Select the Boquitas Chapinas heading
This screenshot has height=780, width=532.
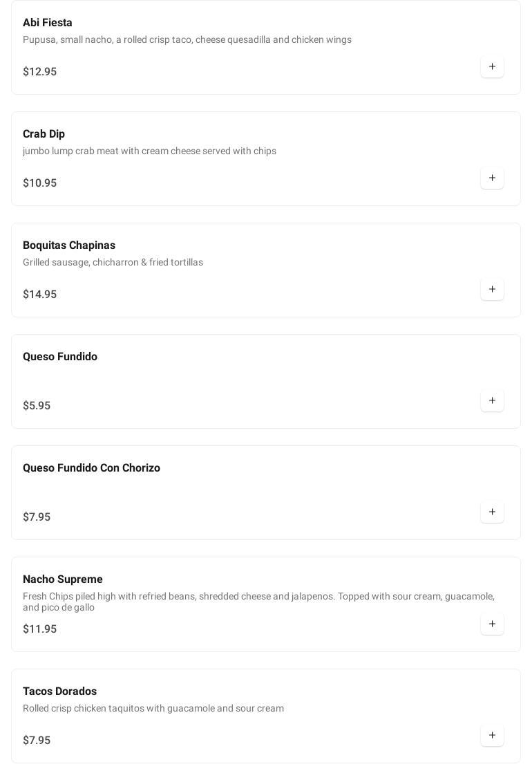click(x=69, y=245)
